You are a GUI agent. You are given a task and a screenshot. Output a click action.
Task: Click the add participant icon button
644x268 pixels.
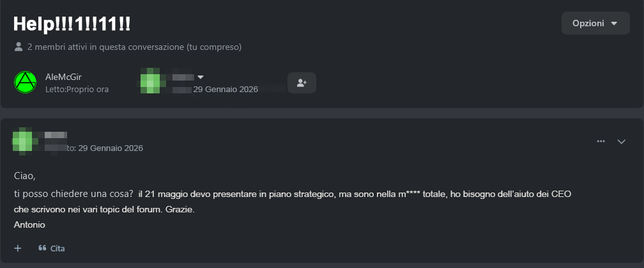302,83
